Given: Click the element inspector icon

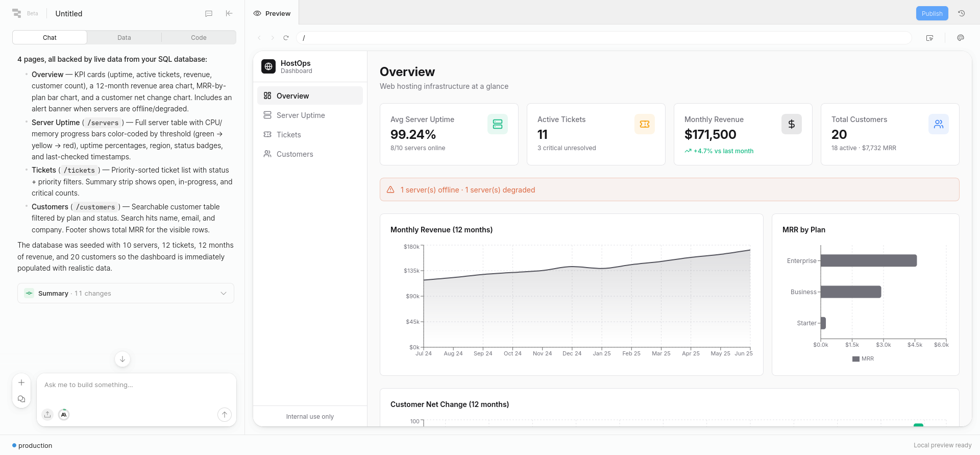Looking at the screenshot, I should tap(929, 38).
